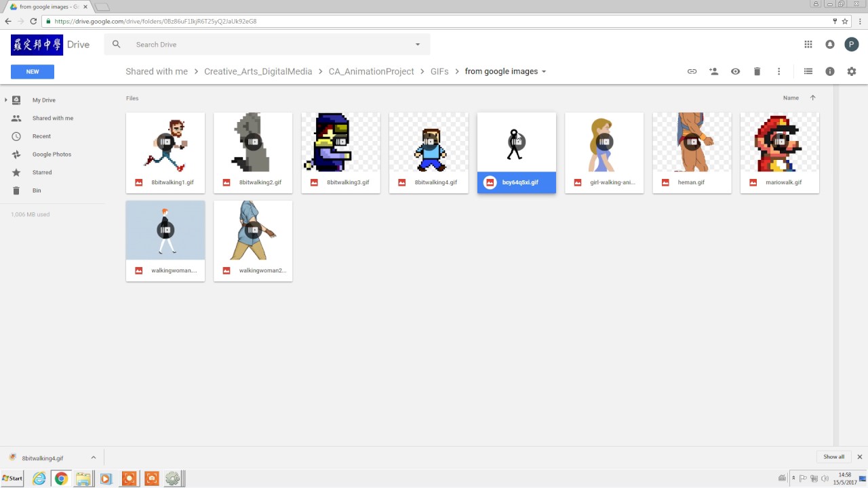The width and height of the screenshot is (868, 488).
Task: Click the Get shareable link icon
Action: [692, 71]
